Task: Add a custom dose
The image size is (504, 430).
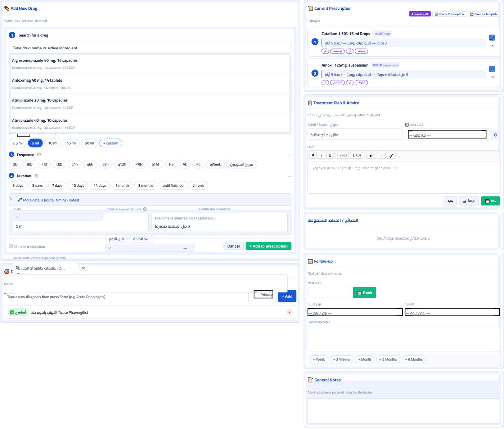Action: point(111,143)
